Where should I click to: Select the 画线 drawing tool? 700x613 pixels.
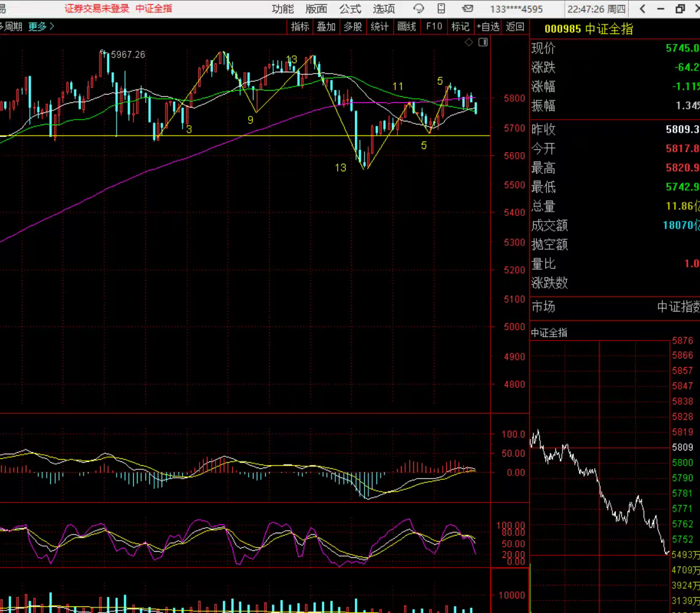click(x=406, y=26)
